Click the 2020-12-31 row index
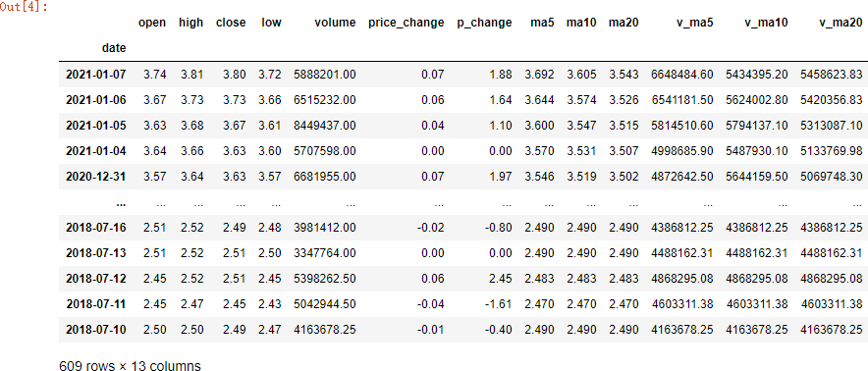Viewport: 868px width, 371px height. [96, 176]
